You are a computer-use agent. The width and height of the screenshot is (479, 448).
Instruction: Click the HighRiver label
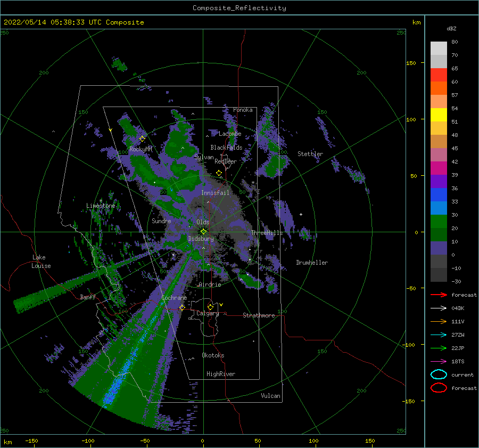(x=221, y=374)
